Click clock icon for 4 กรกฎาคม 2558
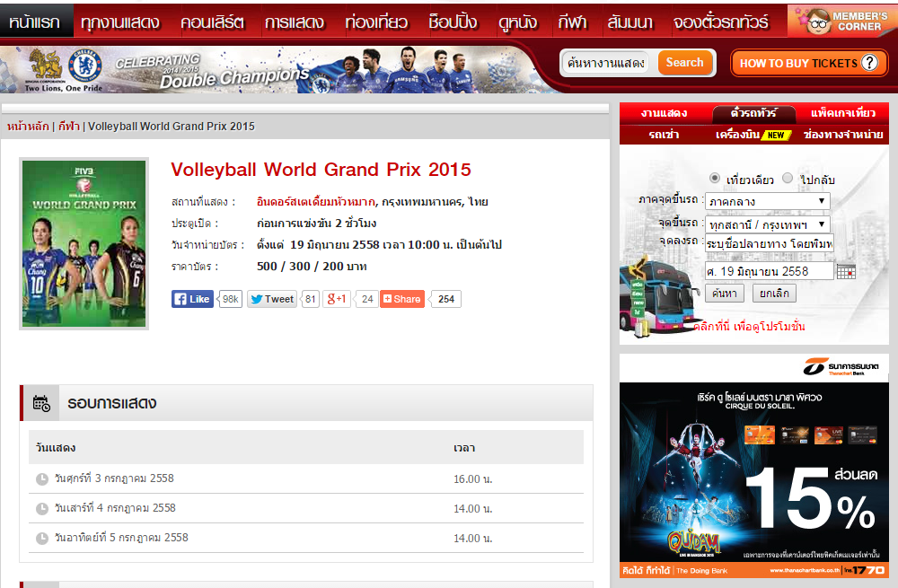This screenshot has width=898, height=588. click(x=42, y=508)
